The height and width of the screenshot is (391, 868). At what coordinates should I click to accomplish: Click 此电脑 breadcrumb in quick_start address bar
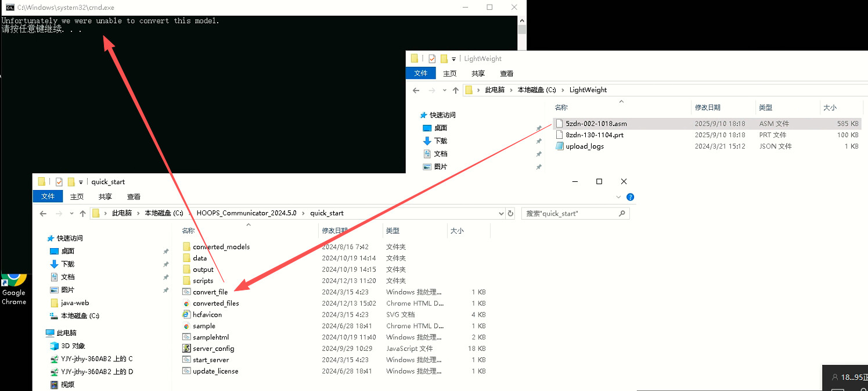(121, 214)
